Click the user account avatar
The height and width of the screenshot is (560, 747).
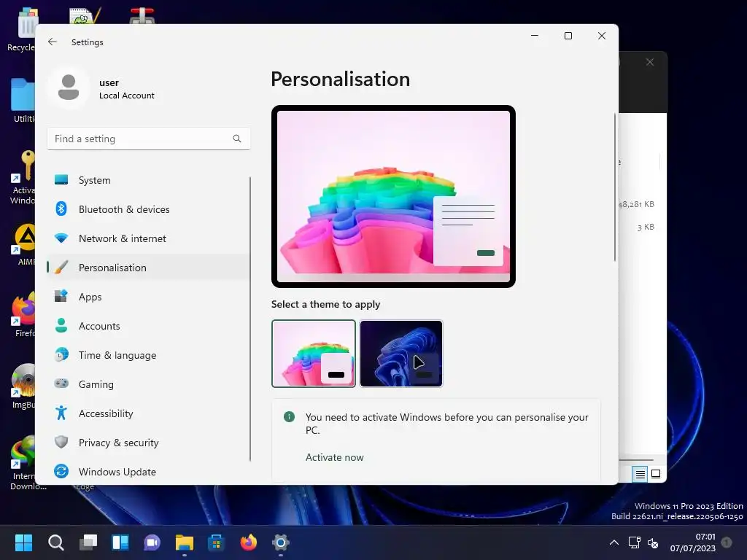[x=69, y=87]
